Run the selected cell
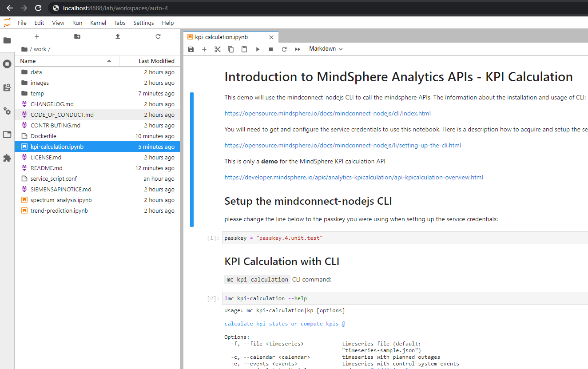Screen dimensions: 588x369 [x=258, y=49]
